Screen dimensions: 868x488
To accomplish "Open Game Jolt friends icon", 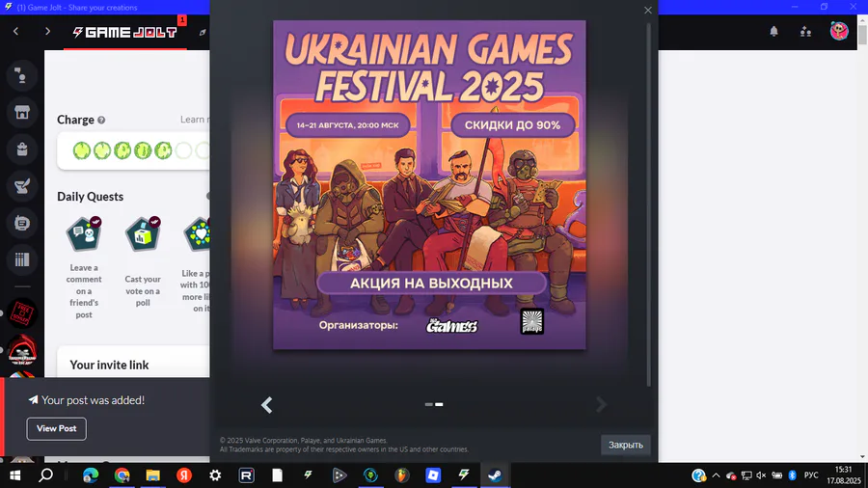I will click(x=806, y=32).
